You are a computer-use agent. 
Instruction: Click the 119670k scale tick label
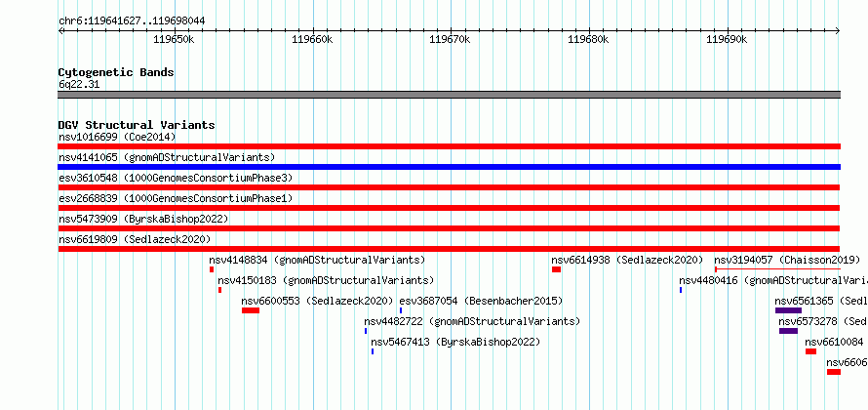pyautogui.click(x=450, y=39)
